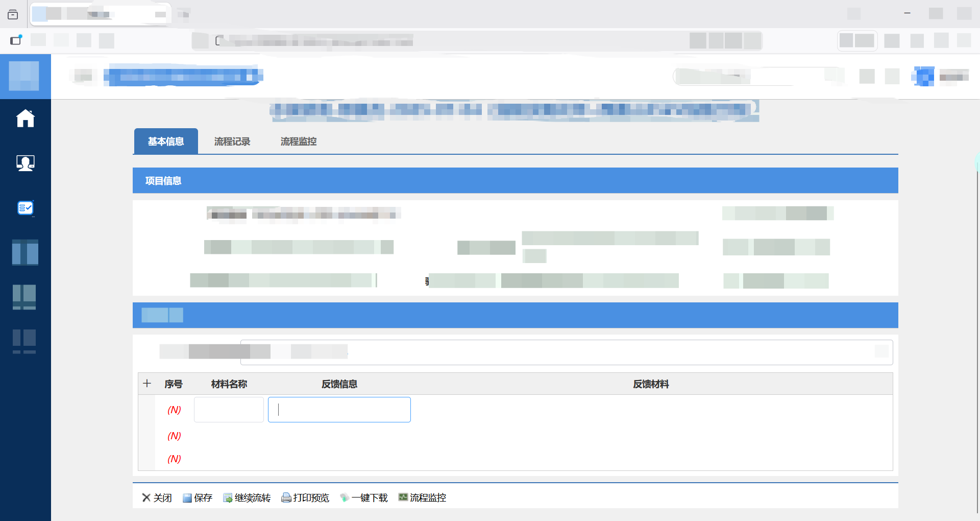
Task: Open the 流程监控 tab beside 流程记录
Action: click(x=299, y=141)
